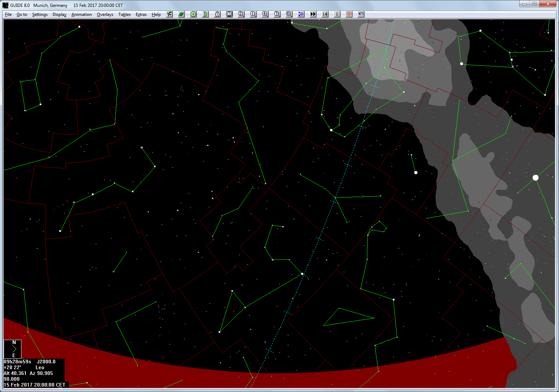Click the toolbar button labeled 14
This screenshot has height=392, width=559.
(x=325, y=14)
